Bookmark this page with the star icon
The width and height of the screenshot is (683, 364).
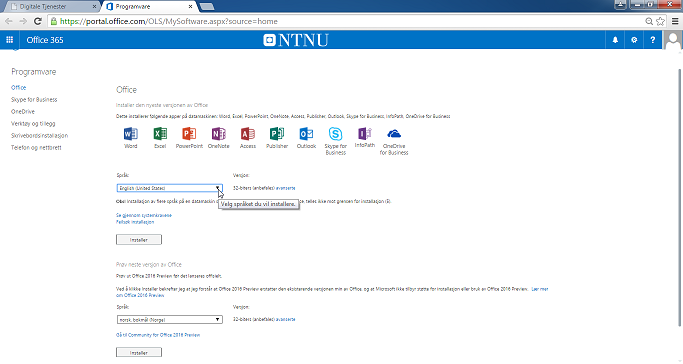point(660,21)
